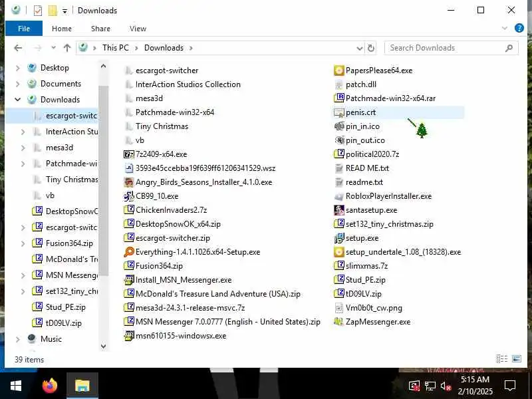
Task: Click the navigation pane scrollbar thumb
Action: tap(104, 180)
